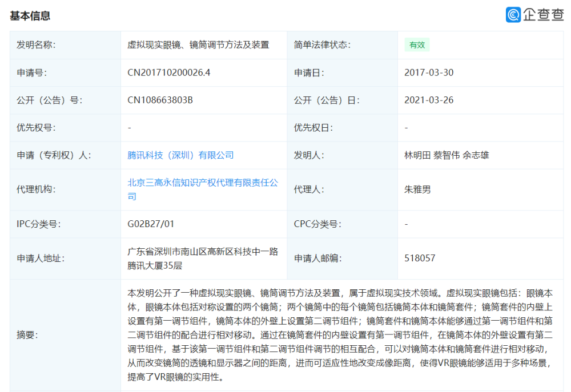Click the IPC classification G02B27/01
571x392 pixels.
pos(150,224)
